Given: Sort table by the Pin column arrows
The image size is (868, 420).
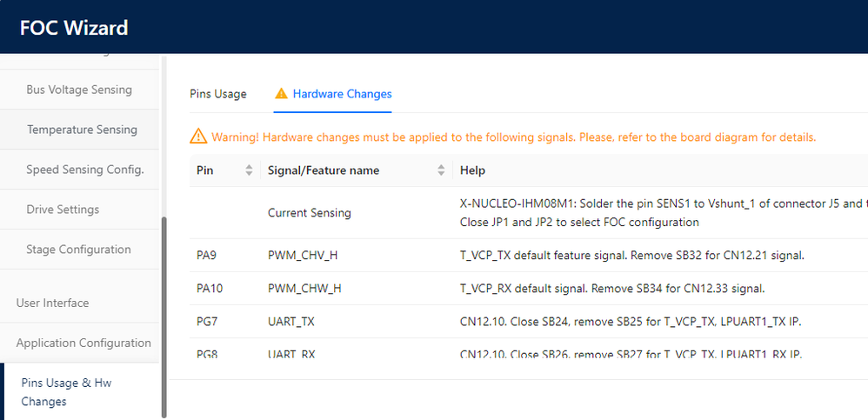Looking at the screenshot, I should point(250,170).
